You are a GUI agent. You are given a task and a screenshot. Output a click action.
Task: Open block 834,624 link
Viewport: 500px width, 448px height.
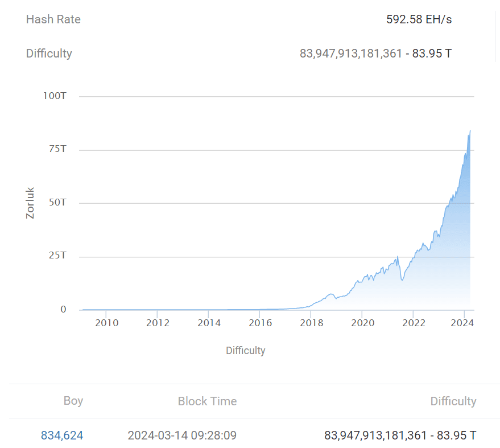(x=61, y=435)
